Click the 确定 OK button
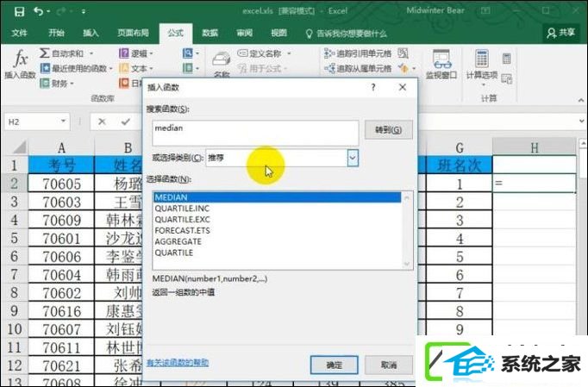This screenshot has height=387, width=588. click(335, 365)
